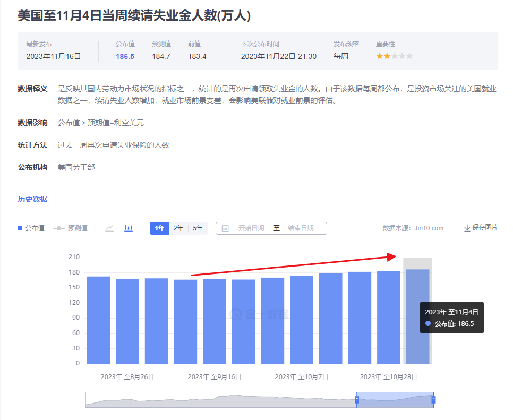Select the 1年 time range tab
This screenshot has width=513, height=420.
point(159,228)
